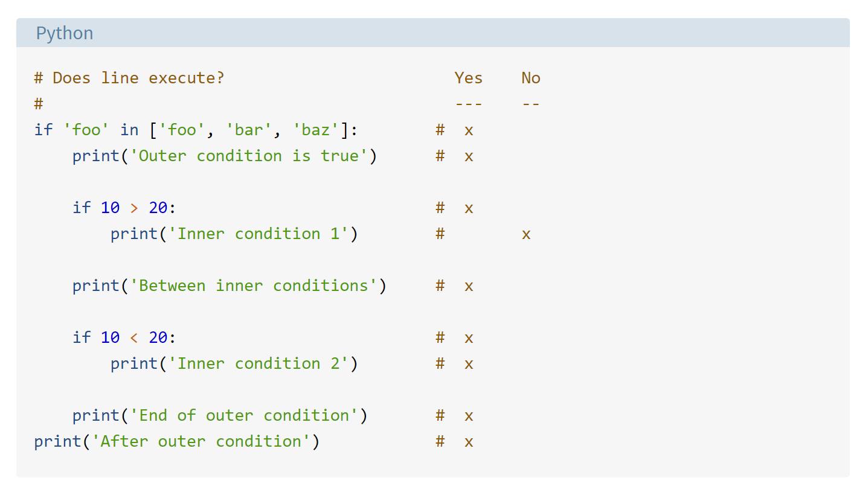
Task: Click the 'Inner condition 2' string
Action: click(259, 363)
